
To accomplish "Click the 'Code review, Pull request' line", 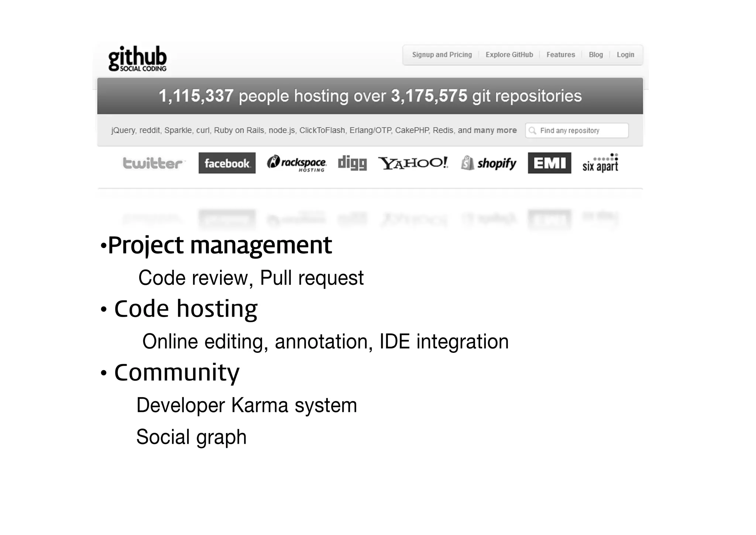I will [251, 278].
